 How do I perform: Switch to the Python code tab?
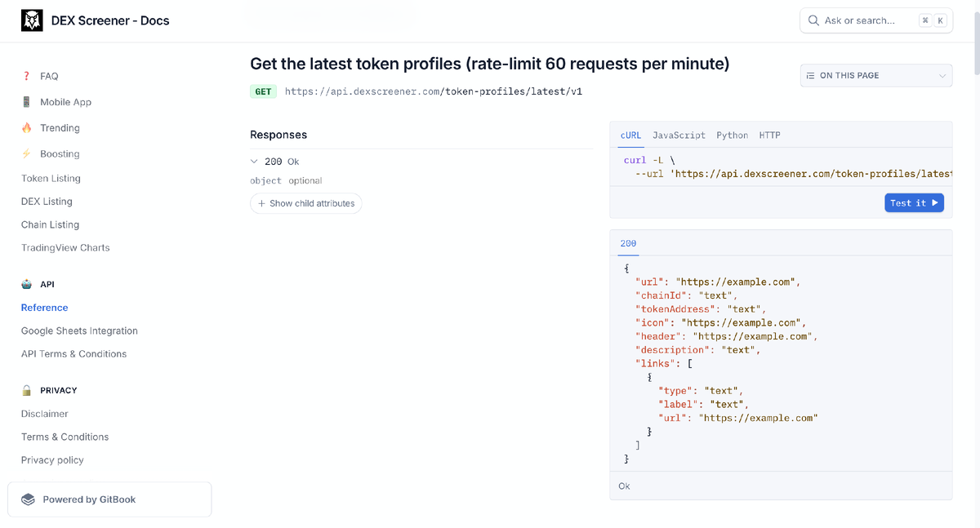[733, 135]
